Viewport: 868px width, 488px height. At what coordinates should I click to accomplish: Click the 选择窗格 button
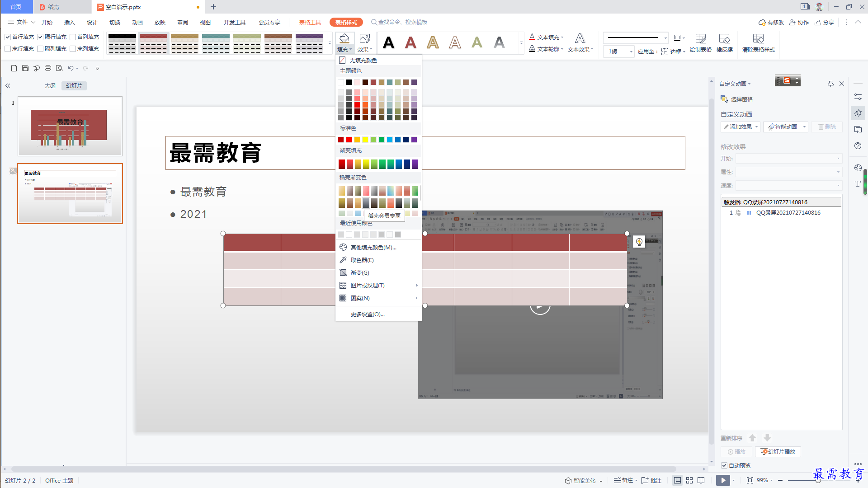point(736,99)
